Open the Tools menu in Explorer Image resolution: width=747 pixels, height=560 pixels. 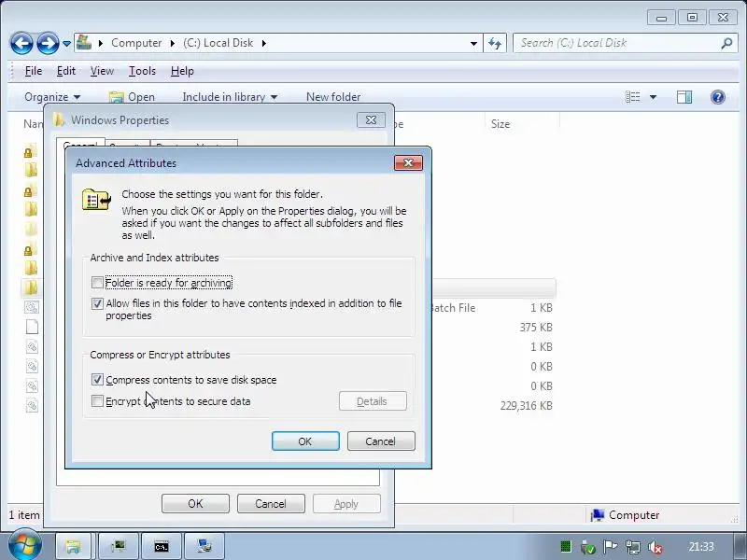pyautogui.click(x=142, y=71)
